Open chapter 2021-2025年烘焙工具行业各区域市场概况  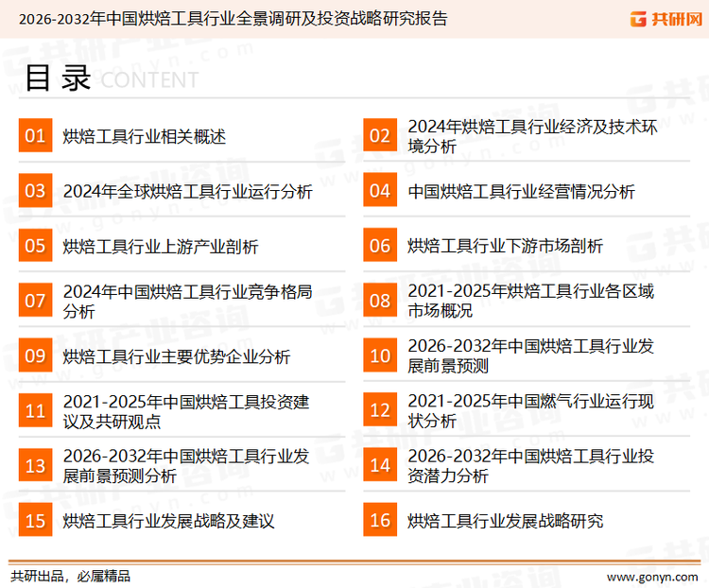(x=531, y=301)
